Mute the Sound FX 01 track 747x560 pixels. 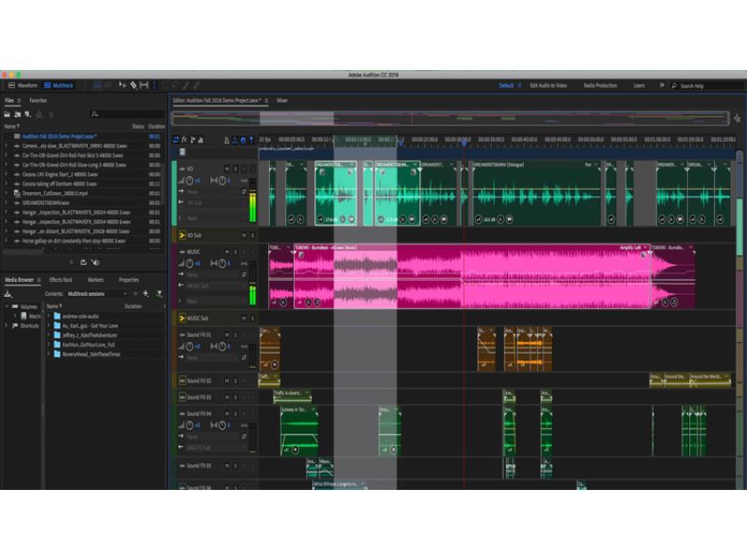click(x=227, y=334)
